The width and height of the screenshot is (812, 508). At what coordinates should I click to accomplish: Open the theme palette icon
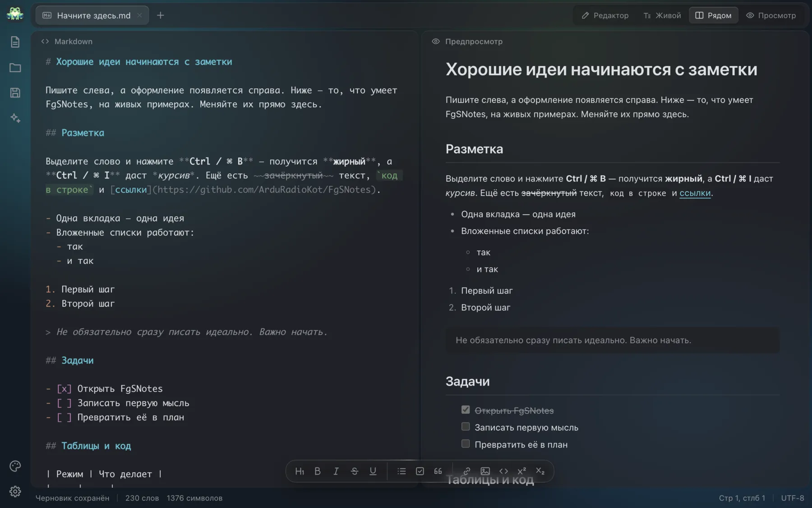pyautogui.click(x=15, y=466)
